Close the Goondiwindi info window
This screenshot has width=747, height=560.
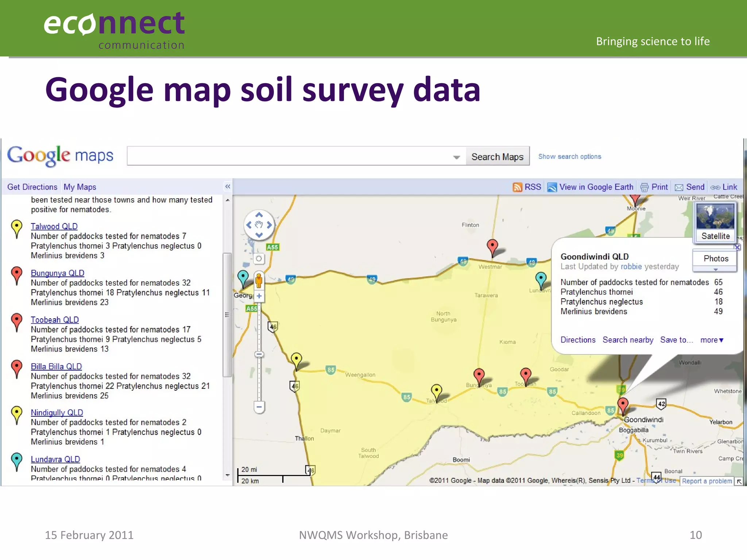click(x=737, y=247)
